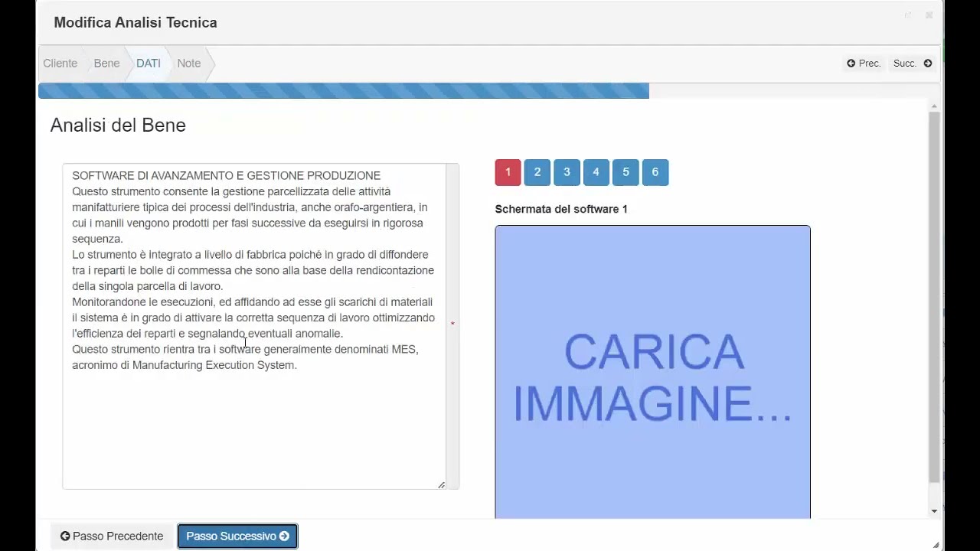Go to the Bene wizard step

pyautogui.click(x=106, y=64)
